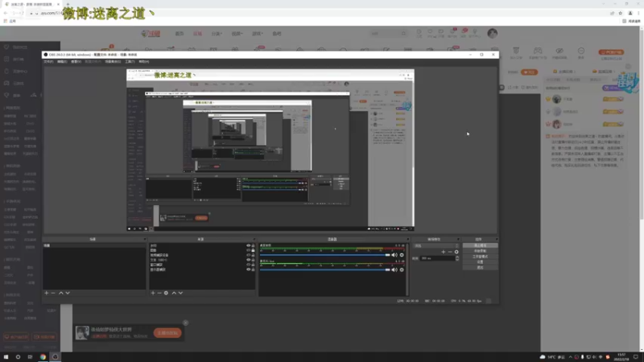Add a new source with the plus icon
Viewport: 644px width, 362px height.
point(153,293)
